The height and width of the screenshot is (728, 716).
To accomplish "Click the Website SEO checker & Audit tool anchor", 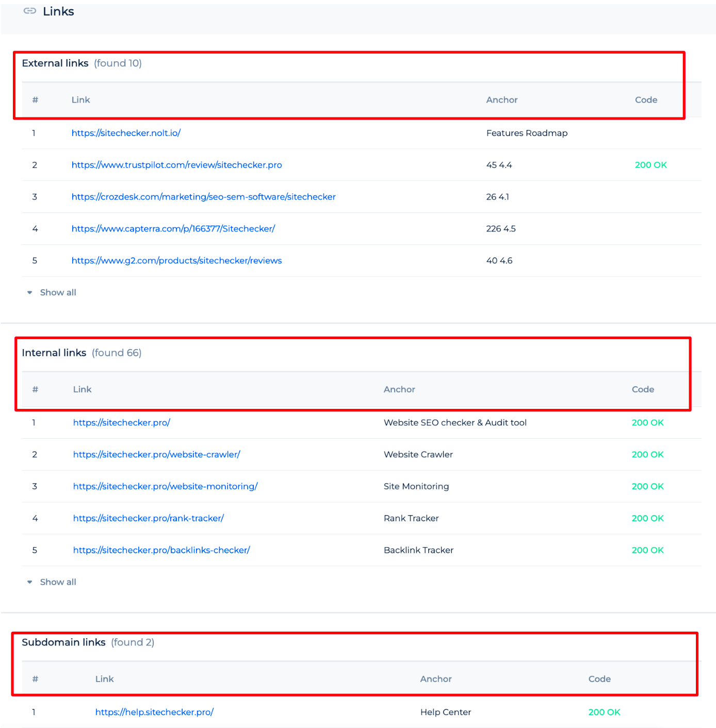I will (455, 423).
